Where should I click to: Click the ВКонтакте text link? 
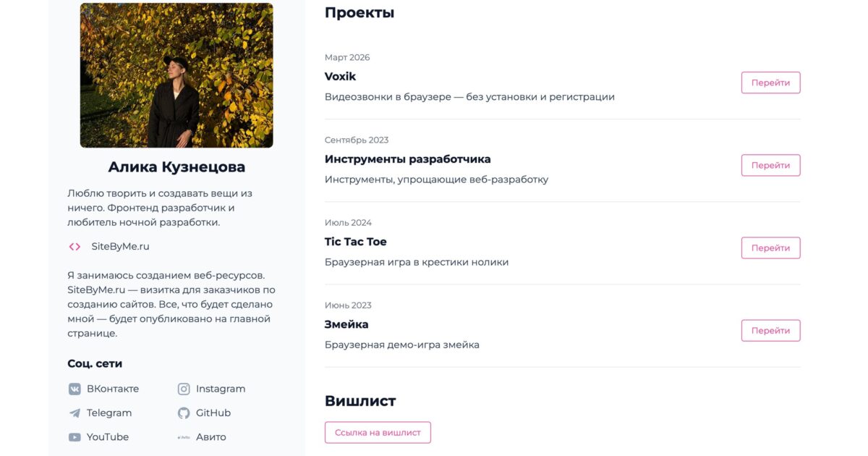click(x=113, y=389)
